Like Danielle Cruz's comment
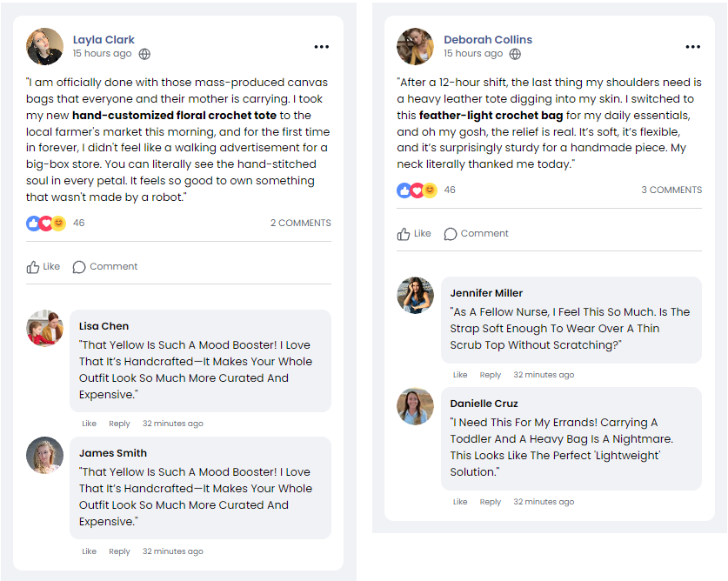This screenshot has width=728, height=581. tap(460, 502)
